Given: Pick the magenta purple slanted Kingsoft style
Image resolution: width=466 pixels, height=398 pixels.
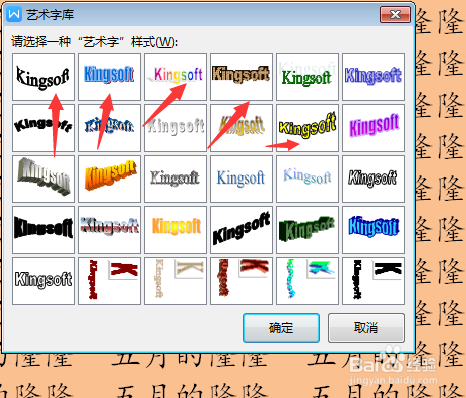Looking at the screenshot, I should coord(373,128).
